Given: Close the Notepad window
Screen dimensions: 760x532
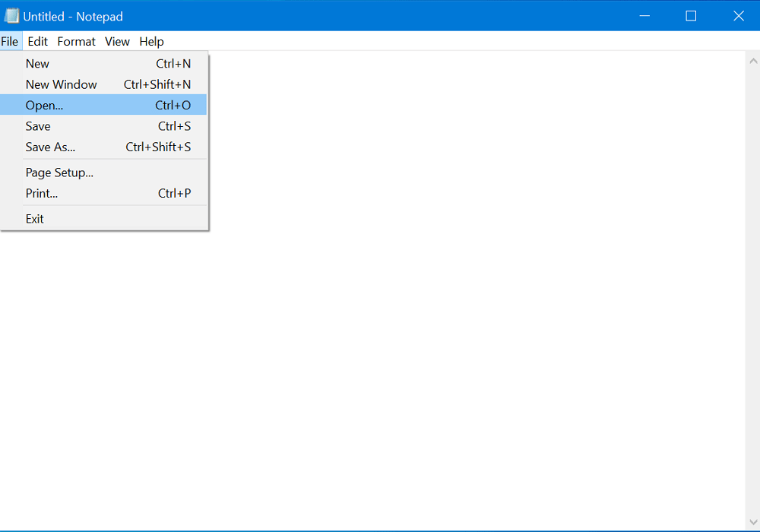Looking at the screenshot, I should click(738, 16).
